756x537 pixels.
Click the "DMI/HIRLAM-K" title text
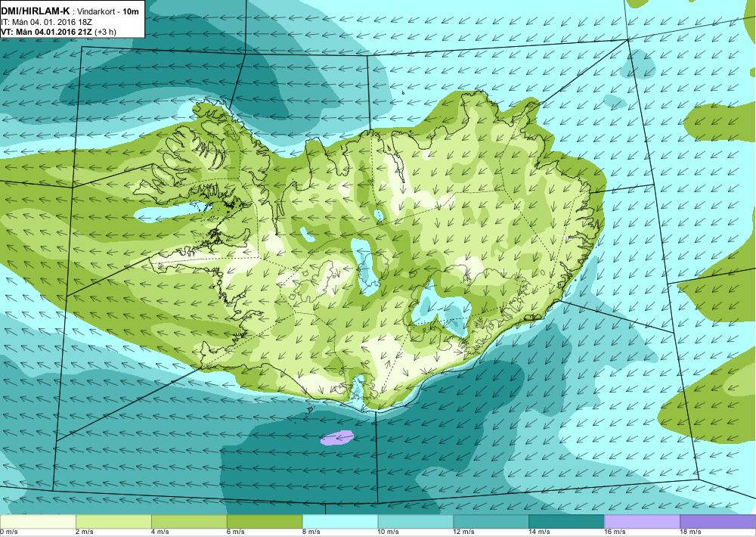tap(35, 11)
